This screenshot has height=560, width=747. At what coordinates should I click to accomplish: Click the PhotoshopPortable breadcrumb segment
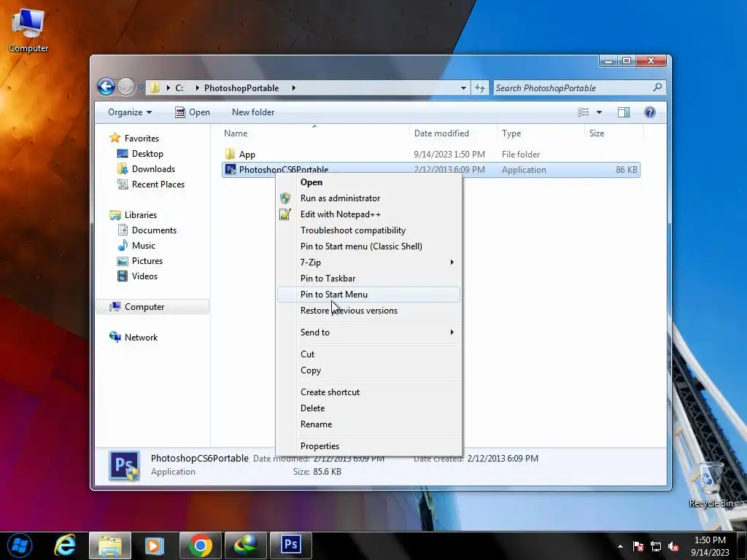click(241, 87)
